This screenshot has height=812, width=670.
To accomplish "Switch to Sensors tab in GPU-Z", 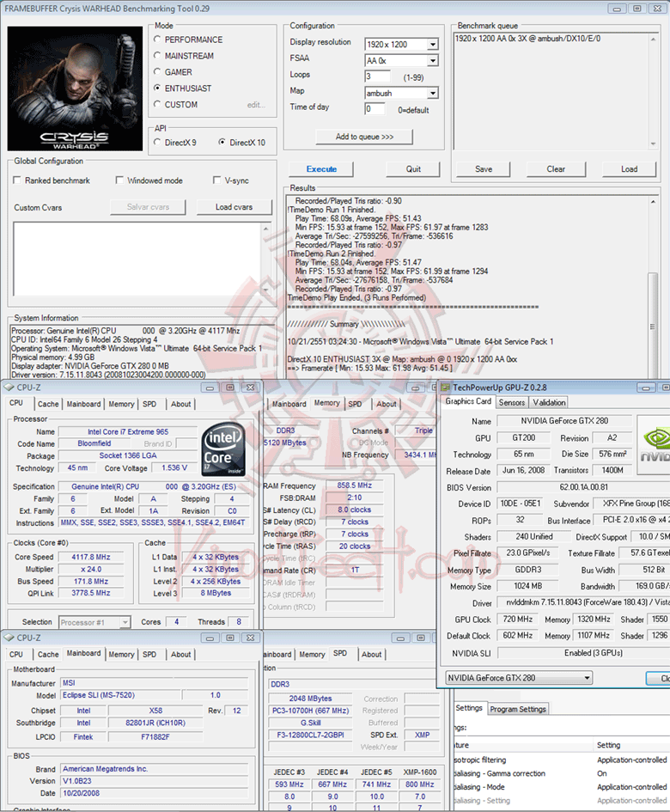I will [x=512, y=402].
